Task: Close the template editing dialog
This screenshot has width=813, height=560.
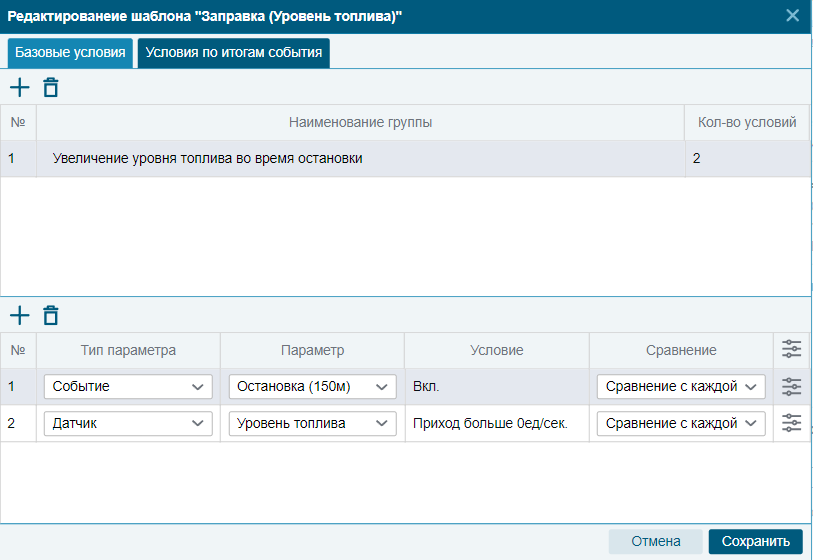Action: tap(792, 16)
